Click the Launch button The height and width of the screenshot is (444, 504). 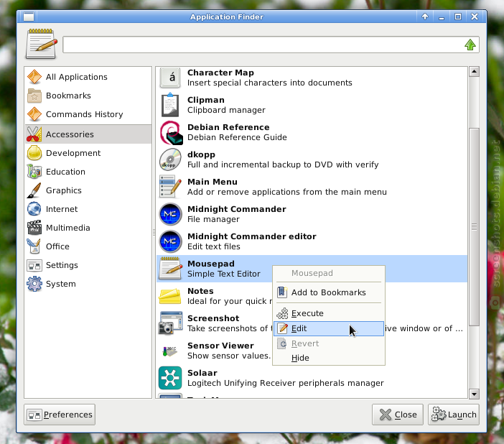click(454, 415)
